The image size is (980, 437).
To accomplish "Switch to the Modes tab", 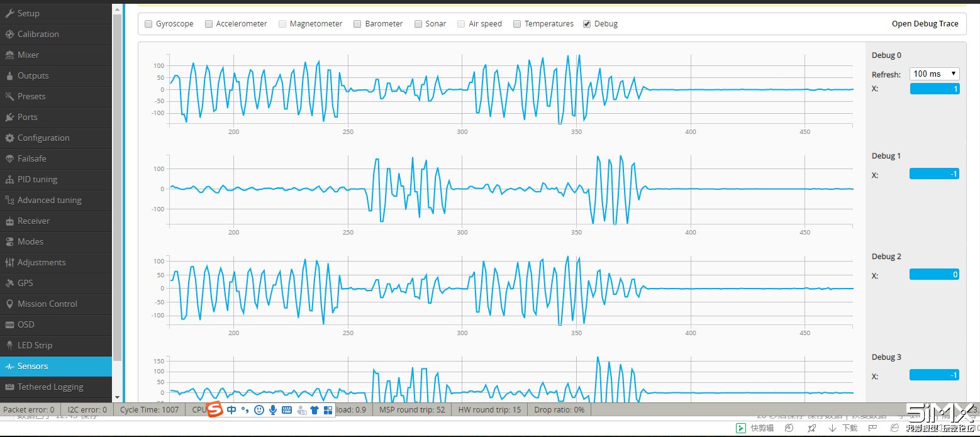I will (x=56, y=241).
